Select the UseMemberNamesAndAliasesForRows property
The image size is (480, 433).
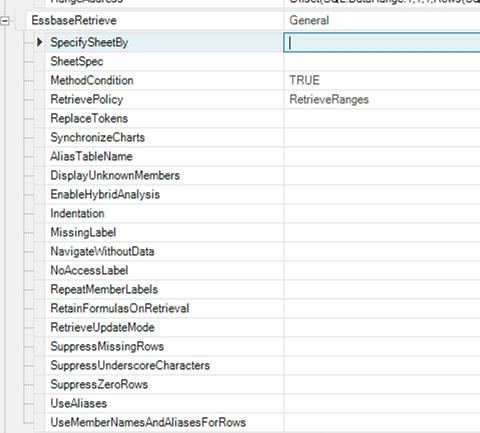click(148, 422)
